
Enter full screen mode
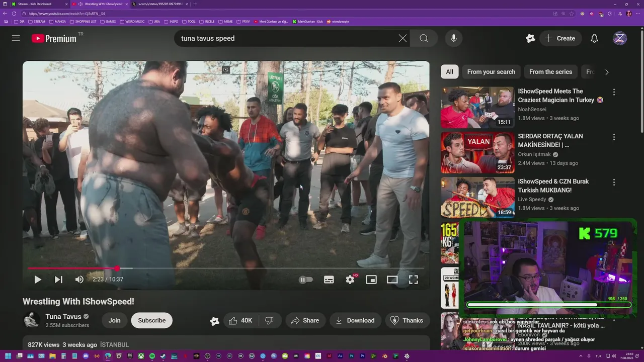point(414,280)
